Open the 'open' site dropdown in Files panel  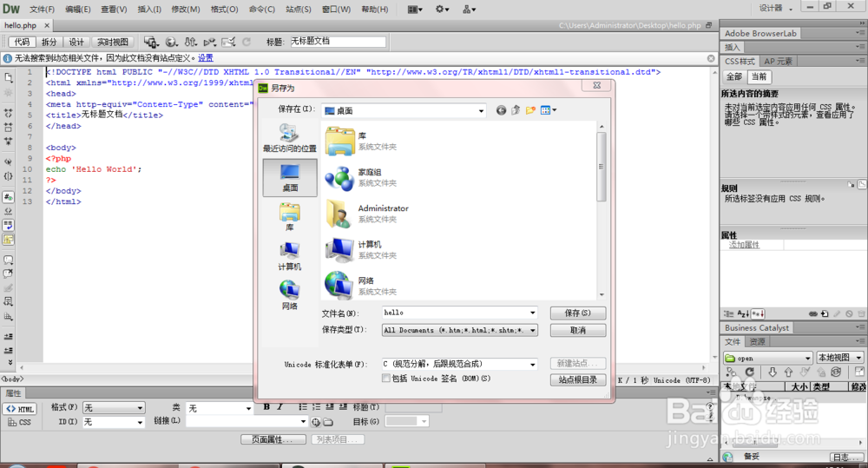768,358
